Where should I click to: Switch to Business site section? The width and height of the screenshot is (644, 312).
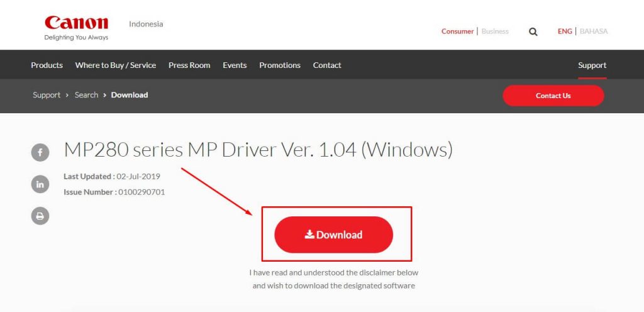point(495,31)
